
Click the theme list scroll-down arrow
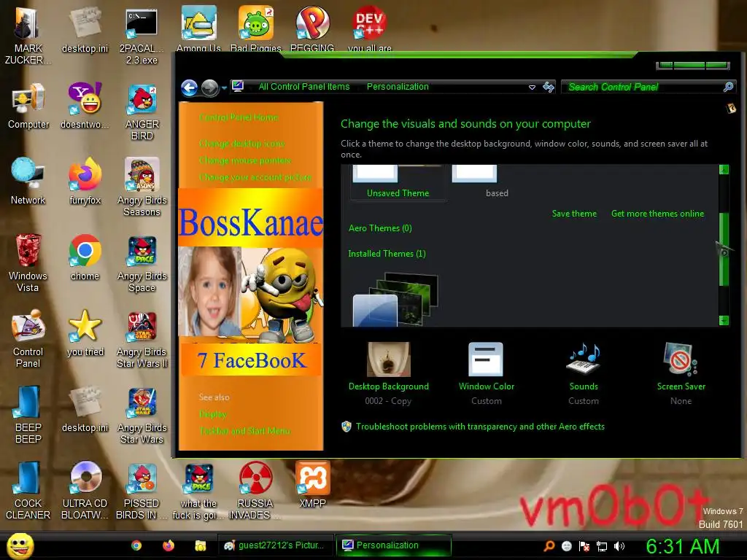click(724, 321)
